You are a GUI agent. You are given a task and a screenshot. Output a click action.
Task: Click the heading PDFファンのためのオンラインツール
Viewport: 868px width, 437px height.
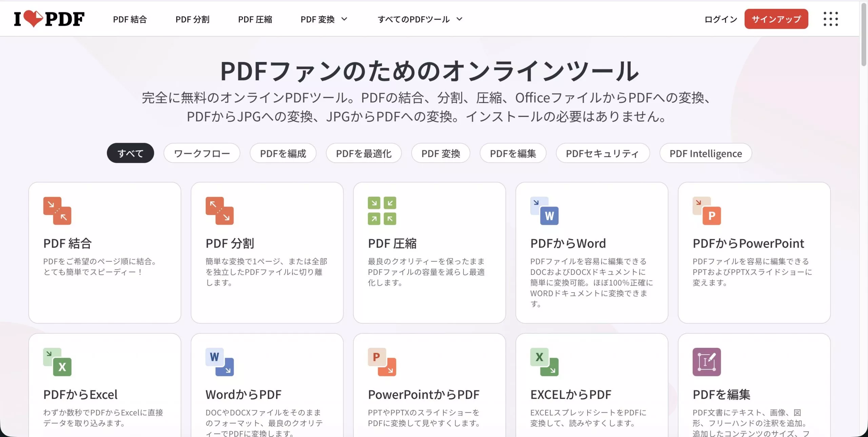[430, 71]
